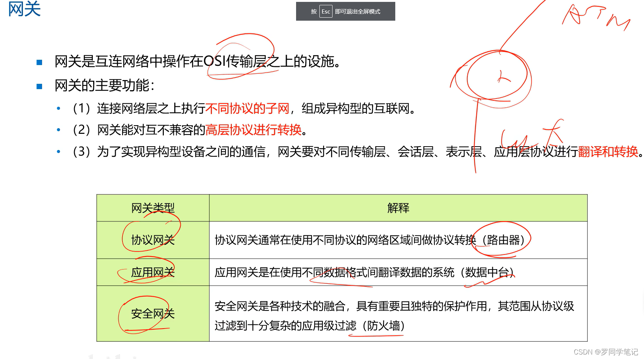Click the table header 解释

click(x=398, y=208)
